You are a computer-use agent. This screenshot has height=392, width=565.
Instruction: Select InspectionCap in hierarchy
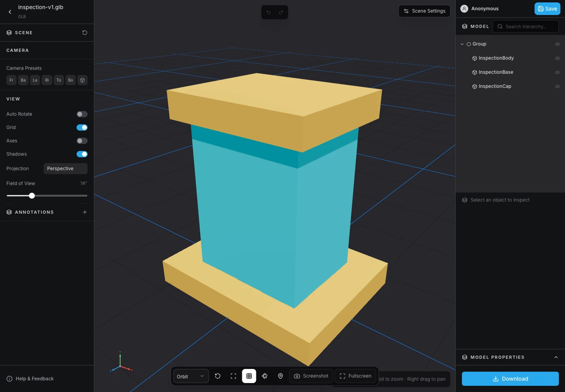(x=495, y=86)
